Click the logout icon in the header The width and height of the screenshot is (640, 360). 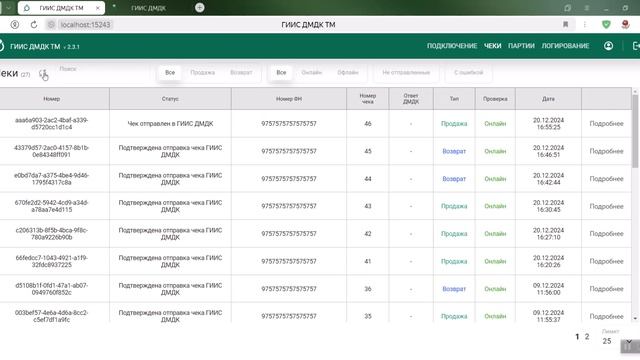[x=636, y=46]
